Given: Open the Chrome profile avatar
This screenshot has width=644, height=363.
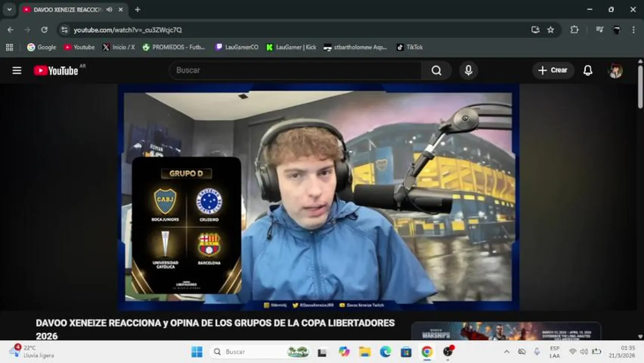Looking at the screenshot, I should coord(616,30).
